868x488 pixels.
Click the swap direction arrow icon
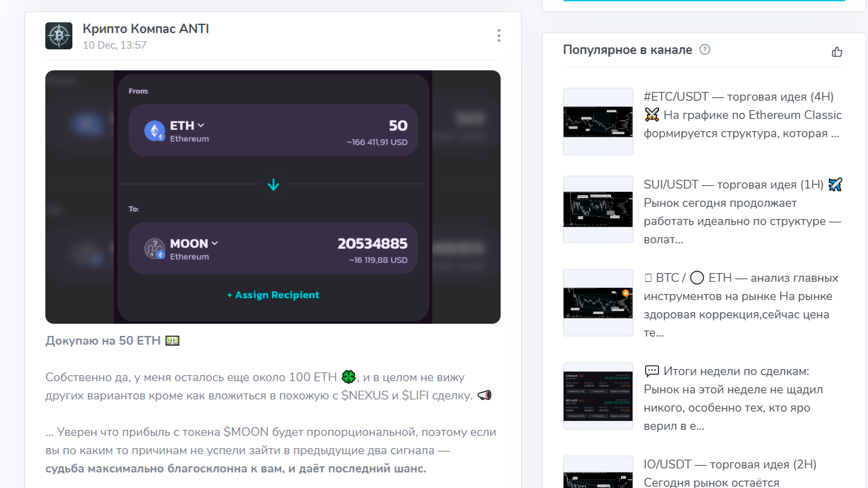[273, 185]
